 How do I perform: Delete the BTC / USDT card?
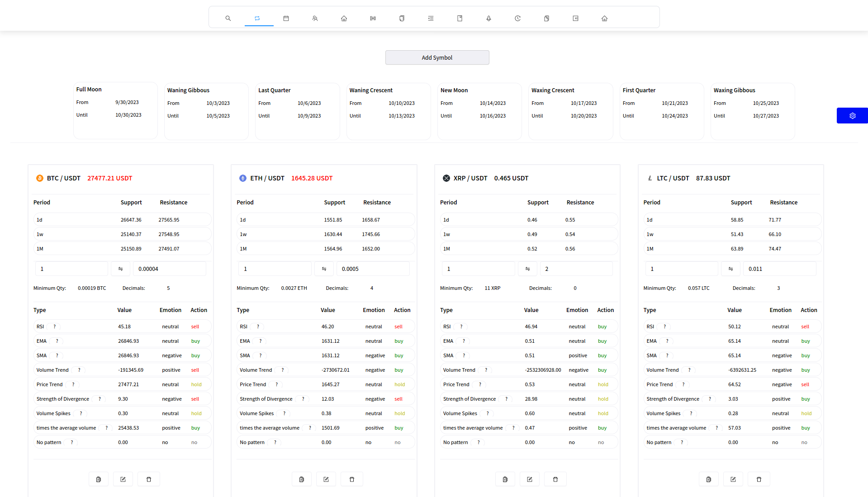click(x=149, y=479)
